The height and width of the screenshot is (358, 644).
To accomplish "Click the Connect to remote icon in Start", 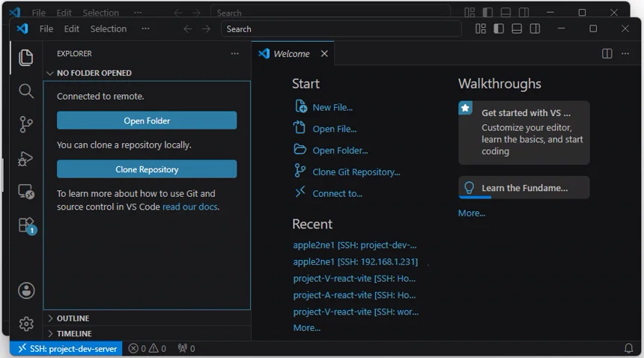I will tap(300, 191).
